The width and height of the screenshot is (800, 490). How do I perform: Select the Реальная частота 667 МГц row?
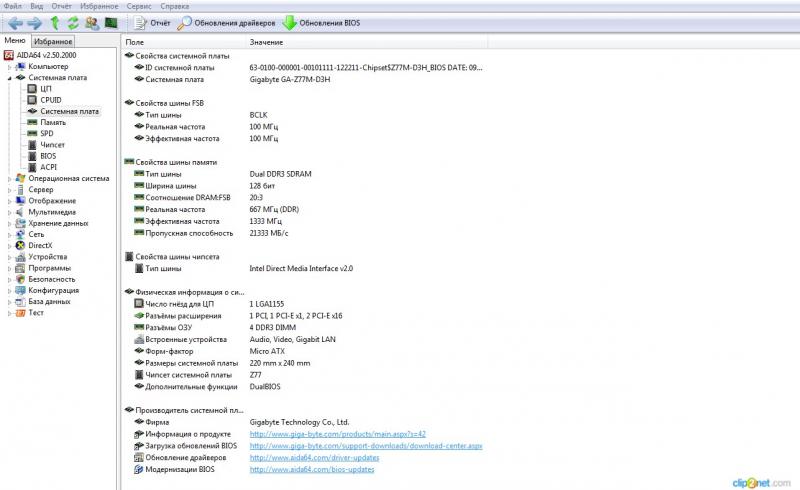click(216, 209)
